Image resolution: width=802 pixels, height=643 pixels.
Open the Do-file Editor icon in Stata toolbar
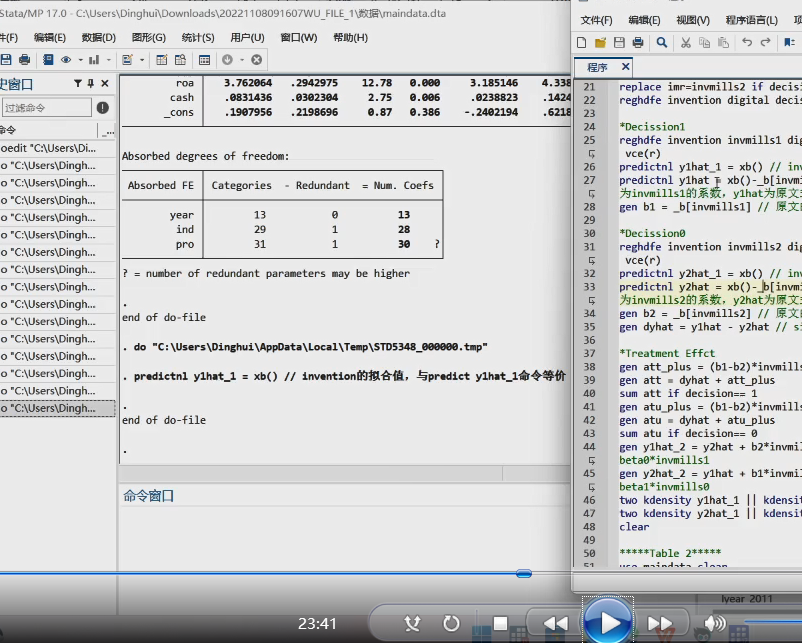127,60
